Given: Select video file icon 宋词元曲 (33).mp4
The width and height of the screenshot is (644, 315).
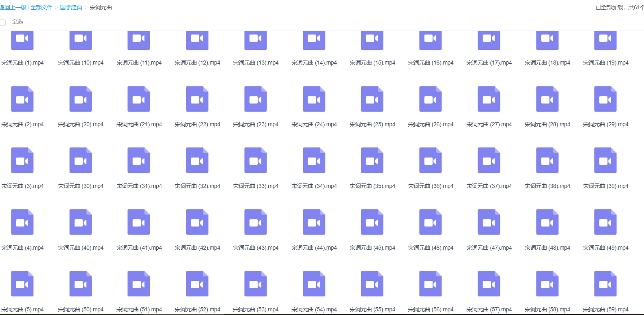Looking at the screenshot, I should click(x=256, y=161).
